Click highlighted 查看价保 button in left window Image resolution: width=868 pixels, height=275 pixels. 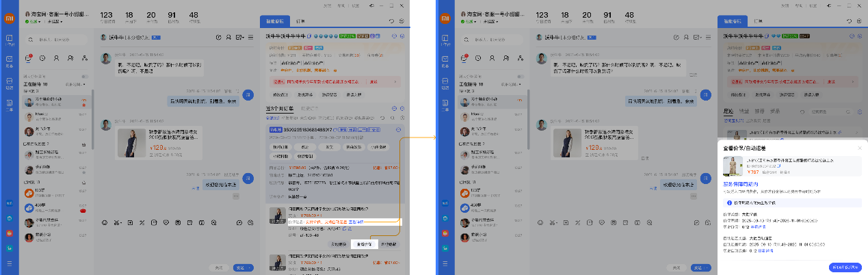click(363, 244)
